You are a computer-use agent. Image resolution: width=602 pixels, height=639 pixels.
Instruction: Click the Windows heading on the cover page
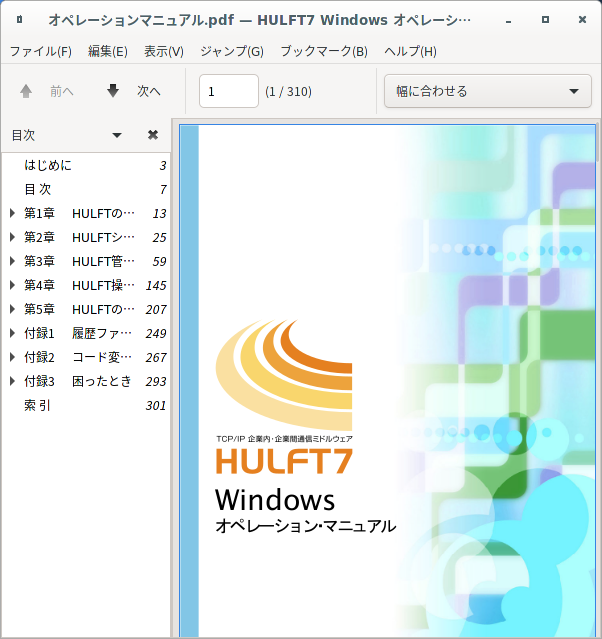[x=275, y=500]
